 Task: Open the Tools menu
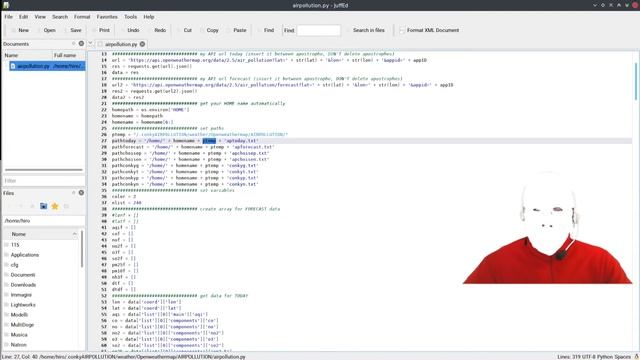(131, 17)
